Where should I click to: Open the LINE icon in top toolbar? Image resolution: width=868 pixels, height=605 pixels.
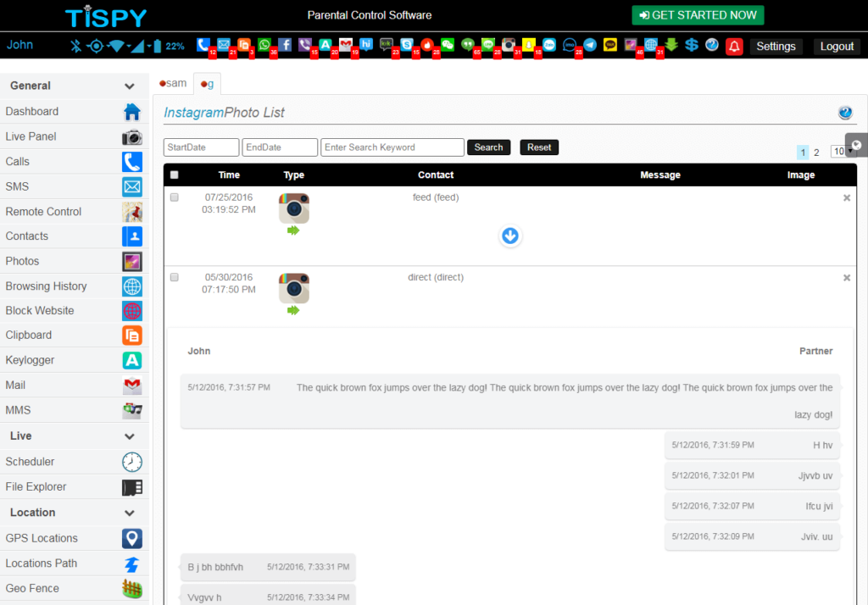(x=488, y=45)
